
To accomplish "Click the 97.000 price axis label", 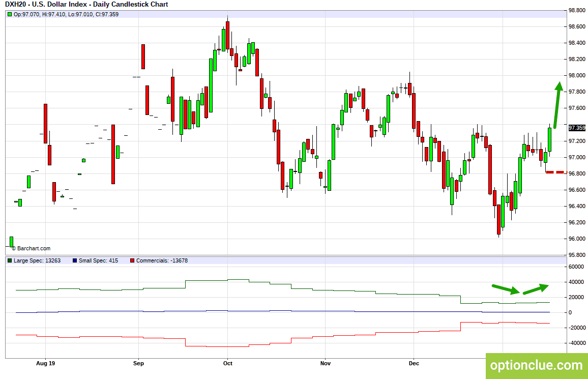I will point(577,157).
